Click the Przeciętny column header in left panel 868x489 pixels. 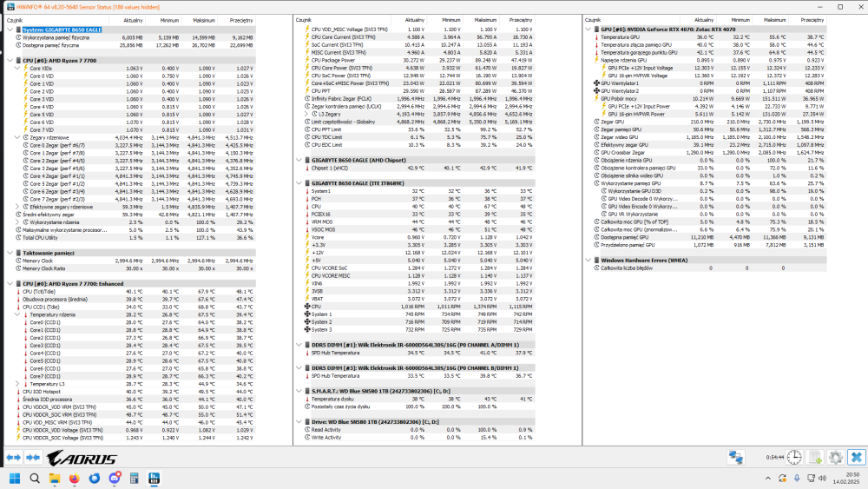[240, 18]
